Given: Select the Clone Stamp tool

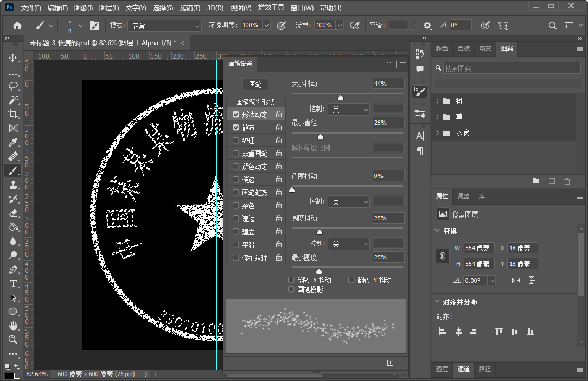Looking at the screenshot, I should point(13,185).
